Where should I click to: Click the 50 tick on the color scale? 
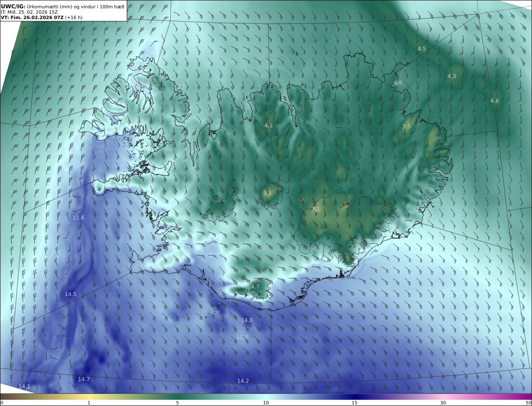tap(529, 403)
